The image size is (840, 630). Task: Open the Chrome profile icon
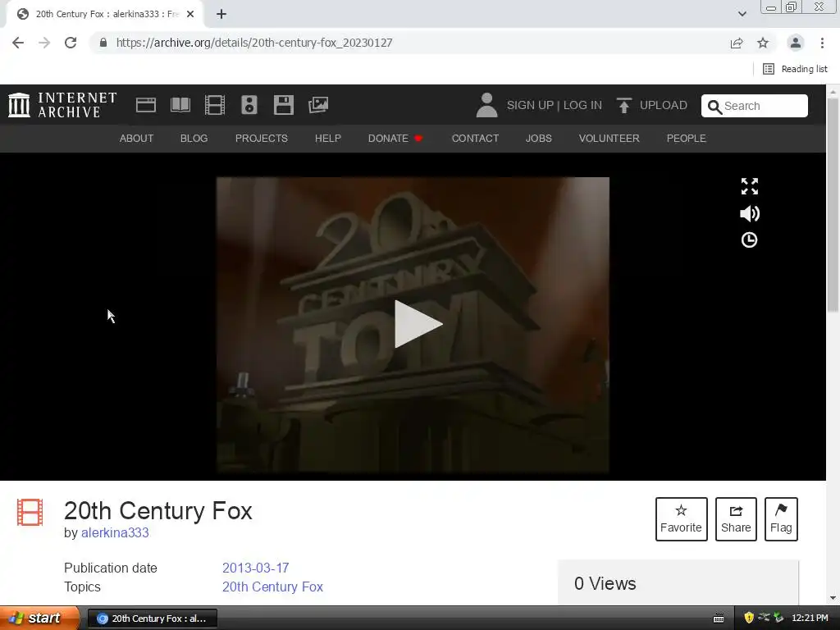click(x=796, y=43)
